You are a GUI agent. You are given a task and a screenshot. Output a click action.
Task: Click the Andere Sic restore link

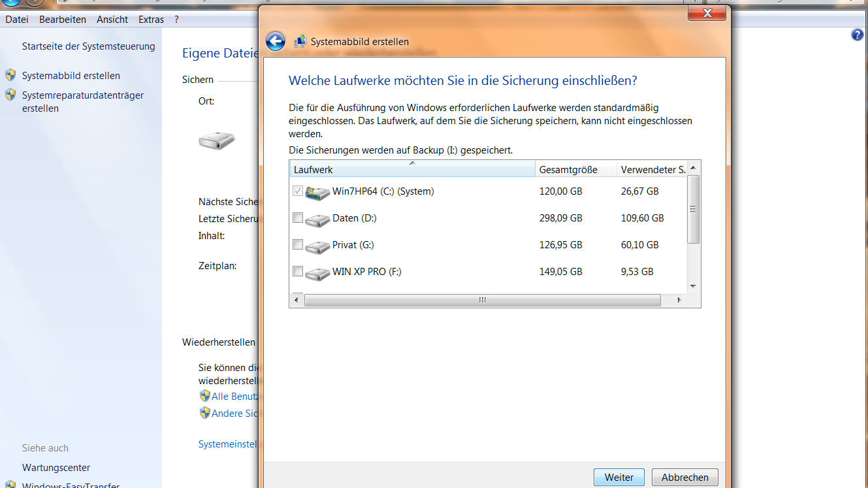pos(235,414)
